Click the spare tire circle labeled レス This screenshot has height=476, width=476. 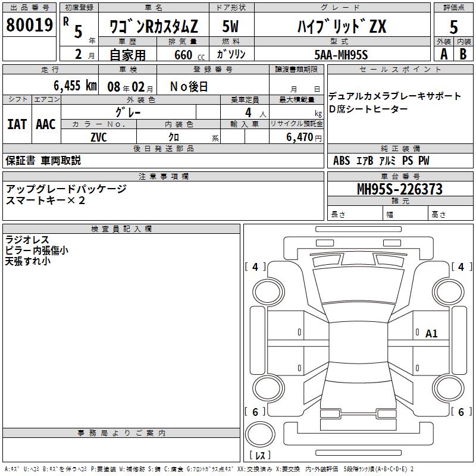[260, 434]
